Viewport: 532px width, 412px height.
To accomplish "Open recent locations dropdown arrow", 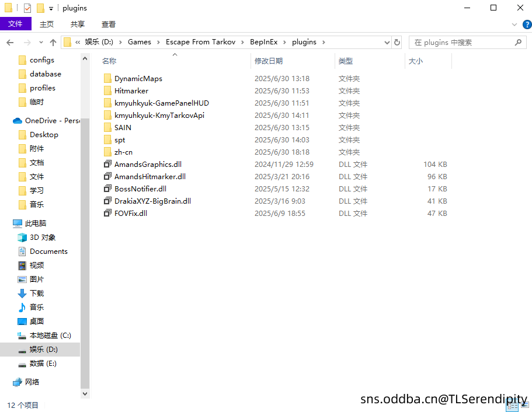I will pyautogui.click(x=41, y=43).
